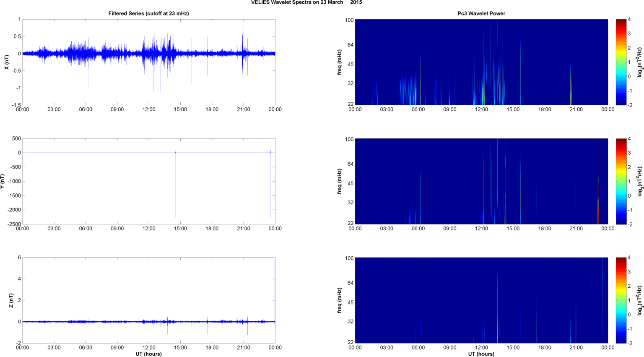
Task: Click the '12:00' tick under Y filtered series
Action: coord(149,229)
